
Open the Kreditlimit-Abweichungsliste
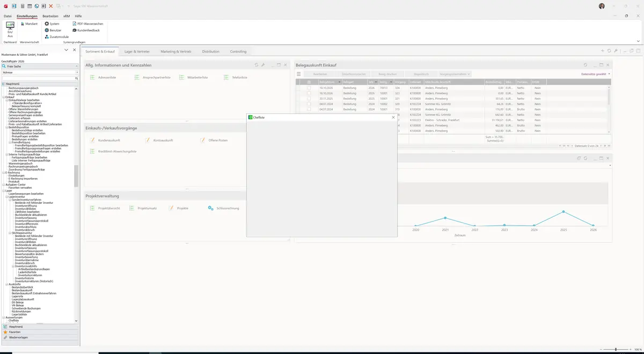coord(113,151)
